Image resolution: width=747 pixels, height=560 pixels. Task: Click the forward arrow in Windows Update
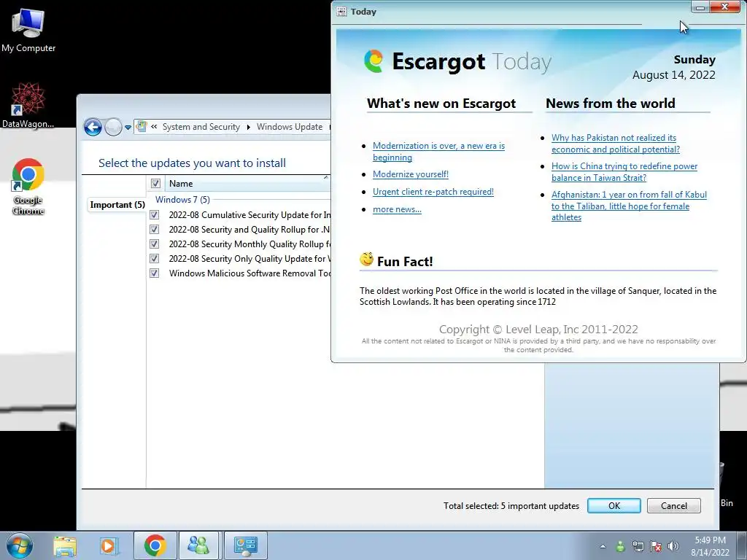(x=113, y=127)
